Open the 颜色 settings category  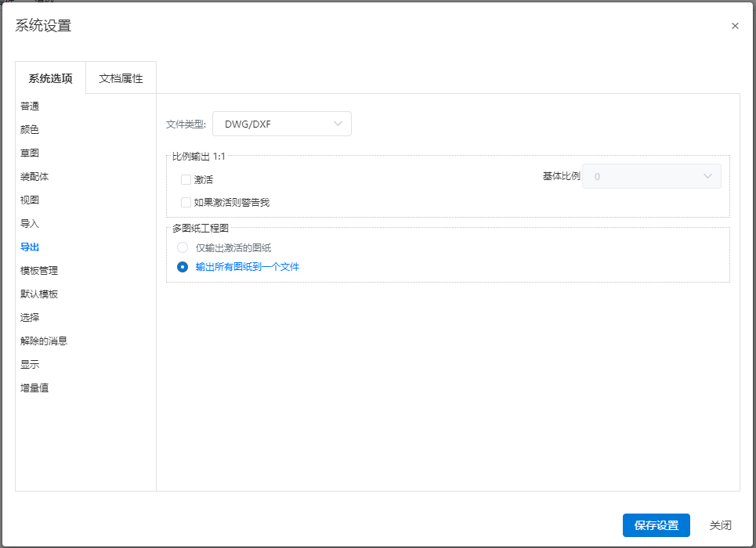30,130
